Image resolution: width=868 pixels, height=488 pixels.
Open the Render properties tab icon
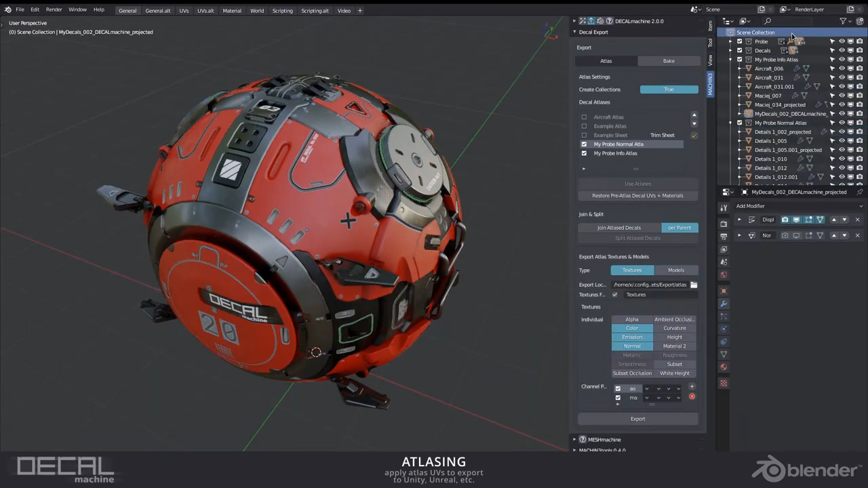click(x=724, y=224)
